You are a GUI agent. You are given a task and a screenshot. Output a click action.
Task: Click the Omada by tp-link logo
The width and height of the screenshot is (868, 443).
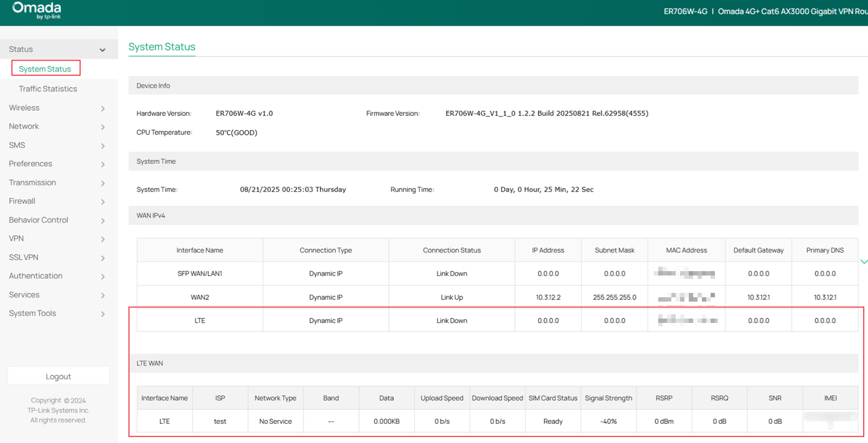[x=37, y=11]
